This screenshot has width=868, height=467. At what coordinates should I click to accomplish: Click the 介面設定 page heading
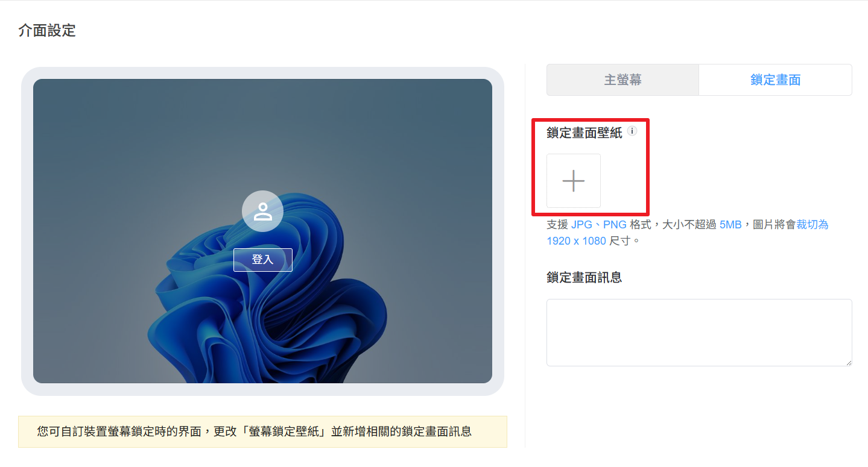click(47, 31)
